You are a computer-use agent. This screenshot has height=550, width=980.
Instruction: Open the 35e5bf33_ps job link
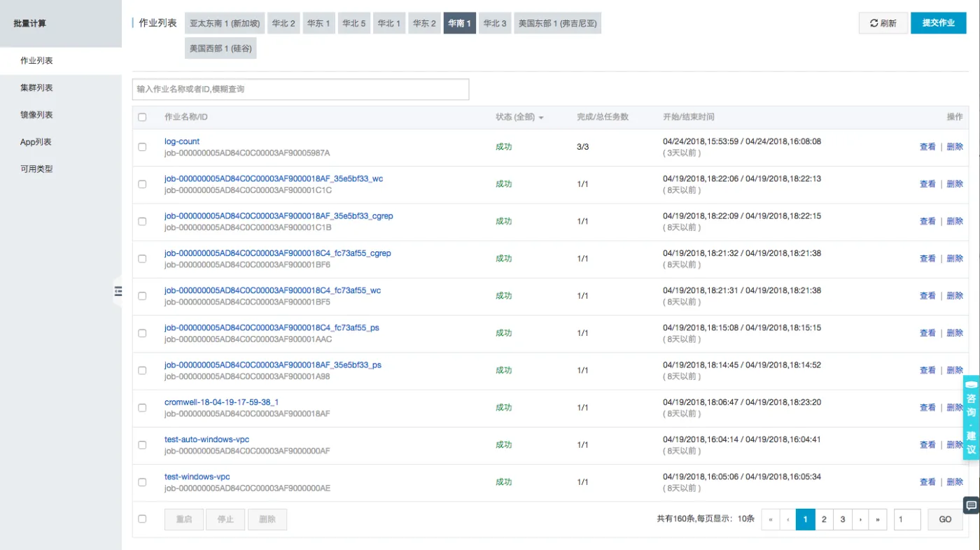coord(273,365)
